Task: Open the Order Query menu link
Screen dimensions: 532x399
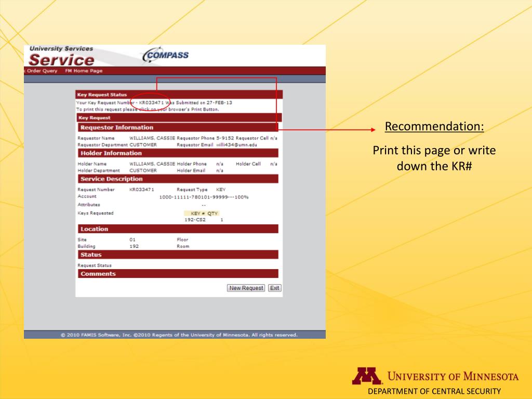Action: click(x=42, y=71)
